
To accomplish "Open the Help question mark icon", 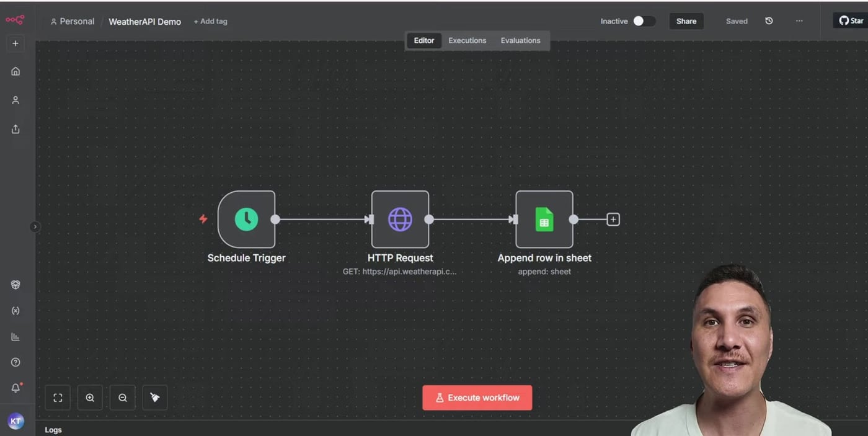I will tap(15, 362).
